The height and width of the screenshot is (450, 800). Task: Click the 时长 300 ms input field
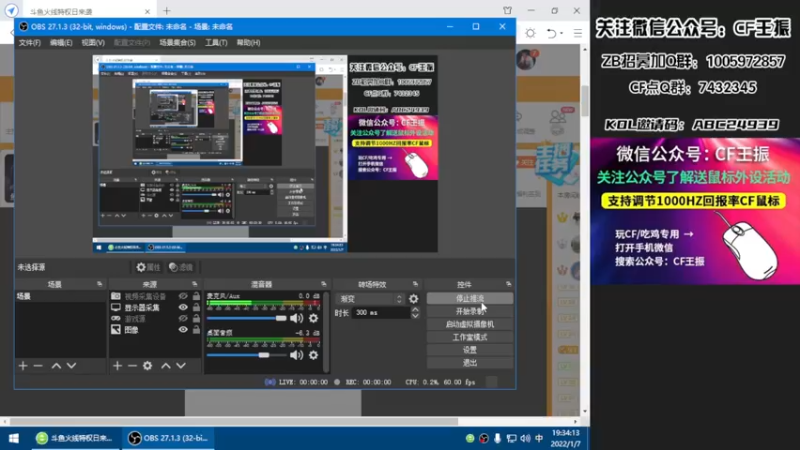click(x=381, y=313)
